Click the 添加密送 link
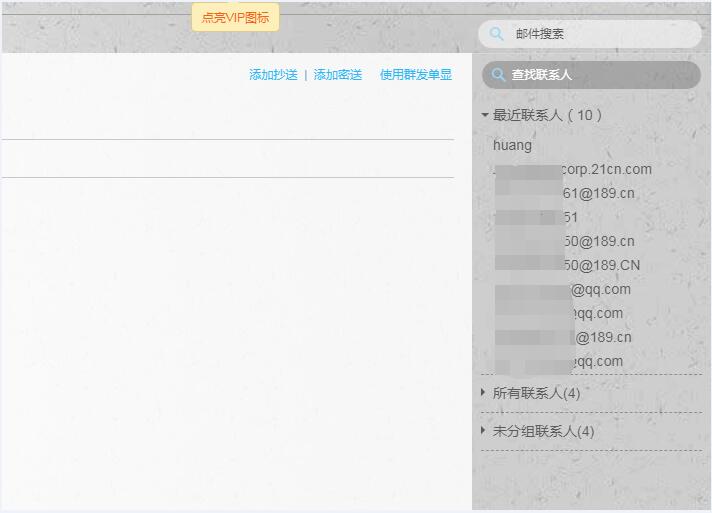Screen dimensions: 712x513 point(338,75)
